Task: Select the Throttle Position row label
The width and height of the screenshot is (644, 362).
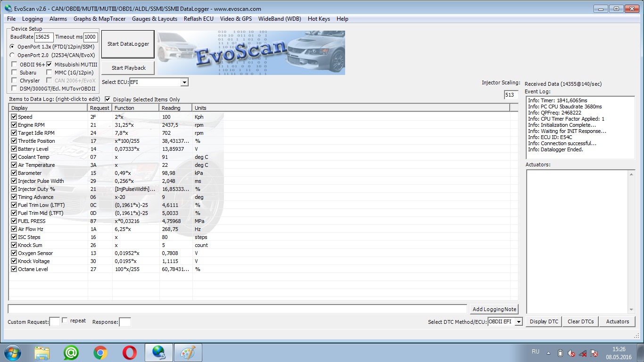Action: tap(36, 141)
